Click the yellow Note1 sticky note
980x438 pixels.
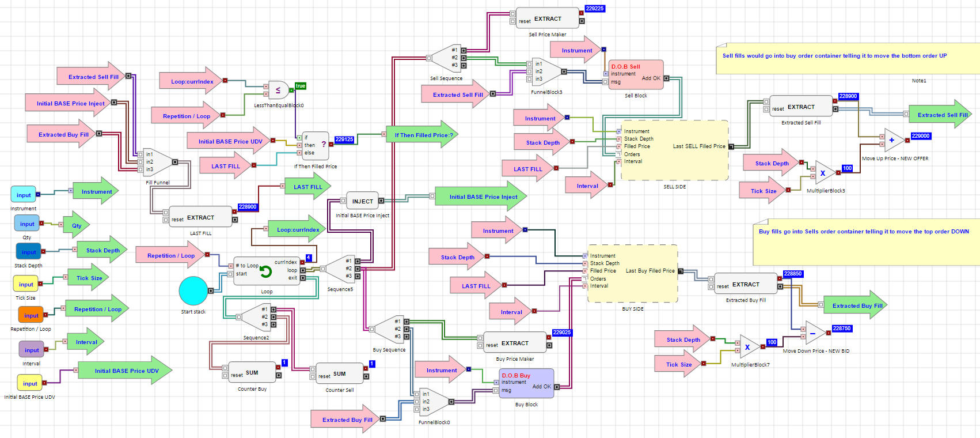coord(846,59)
